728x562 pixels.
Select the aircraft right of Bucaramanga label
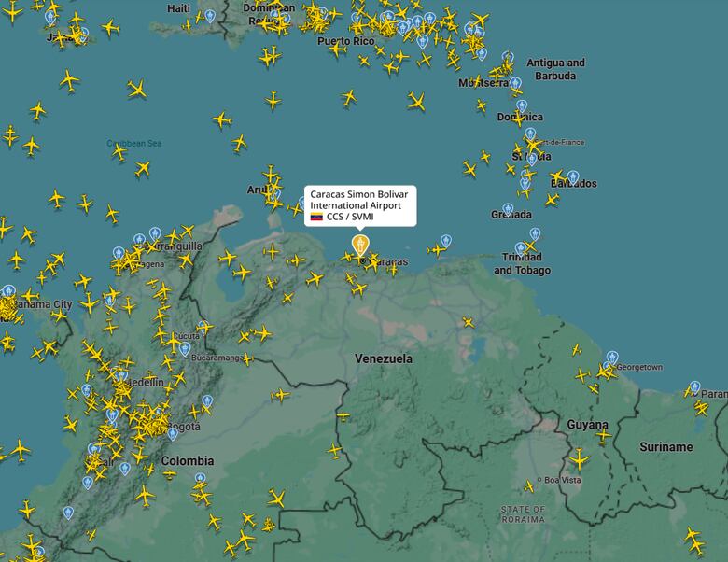[x=247, y=358]
